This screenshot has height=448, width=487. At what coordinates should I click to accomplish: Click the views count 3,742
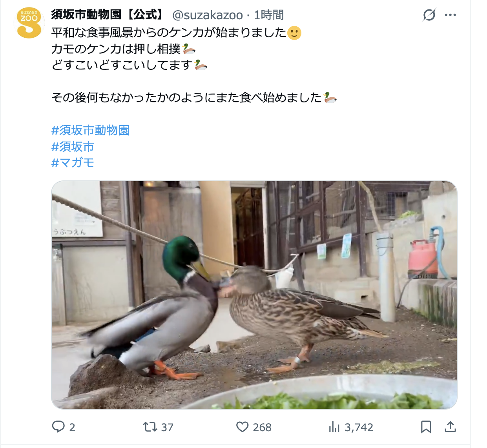359,427
